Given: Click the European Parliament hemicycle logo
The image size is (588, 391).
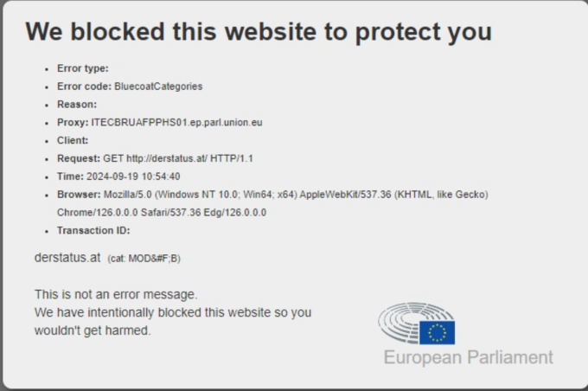Looking at the screenshot, I should pos(416,323).
